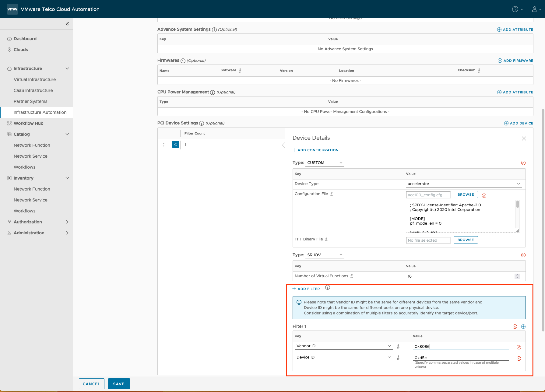The width and height of the screenshot is (545, 392).
Task: Click Add Attribute for CPU Power Management
Action: [x=515, y=92]
